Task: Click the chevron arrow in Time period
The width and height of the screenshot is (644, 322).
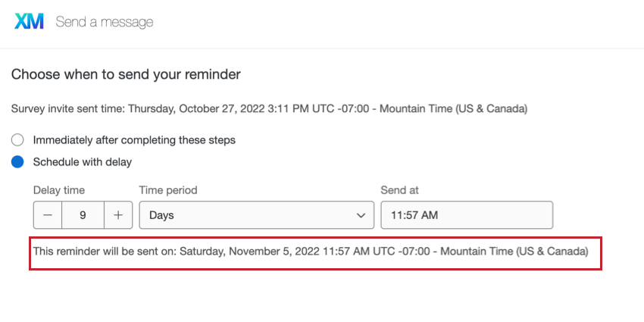Action: point(361,215)
